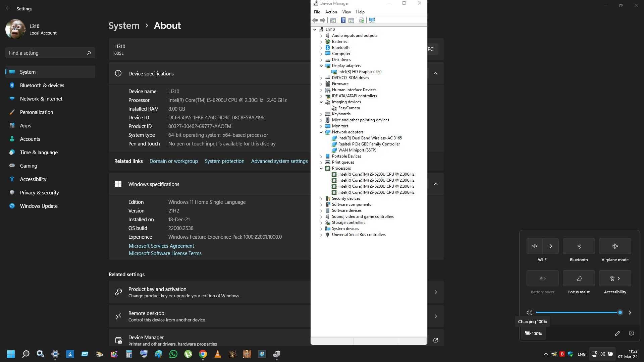Click the Microsoft Services Agreement link

pos(161,245)
